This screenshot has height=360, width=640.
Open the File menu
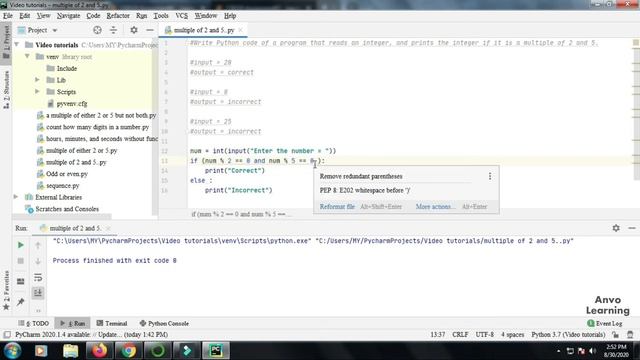[8, 16]
